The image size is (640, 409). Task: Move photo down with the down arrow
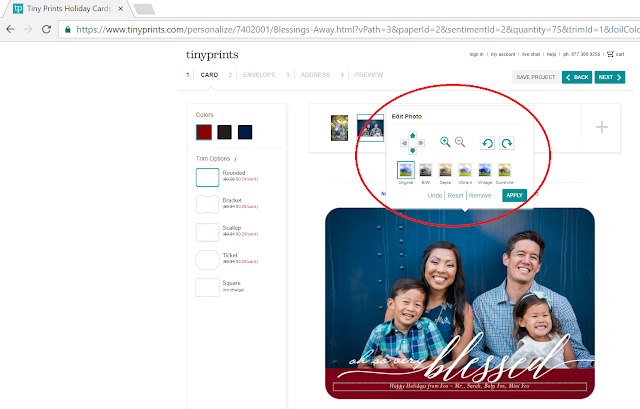coord(412,151)
